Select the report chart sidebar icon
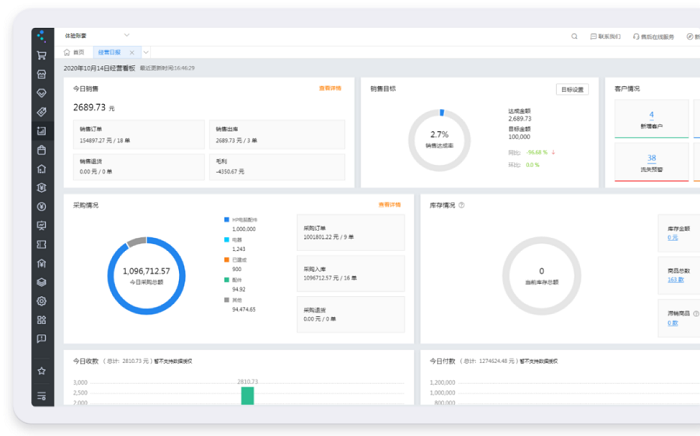 42,131
